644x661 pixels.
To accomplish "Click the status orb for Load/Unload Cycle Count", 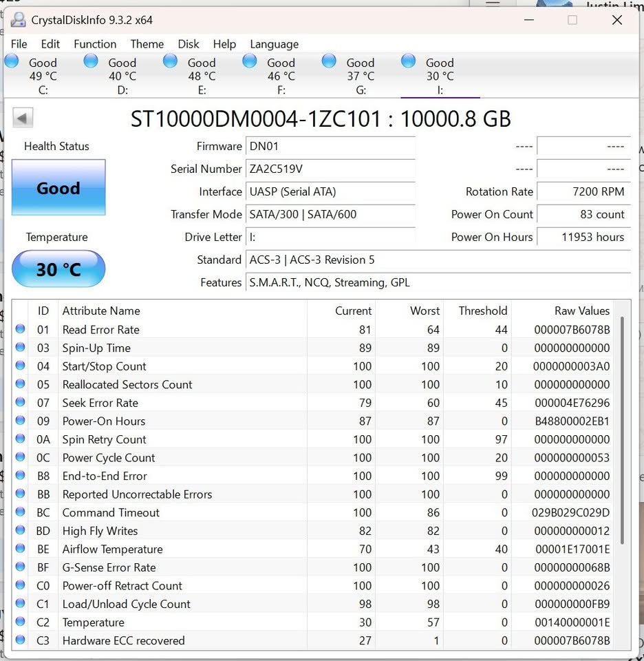I will [20, 603].
